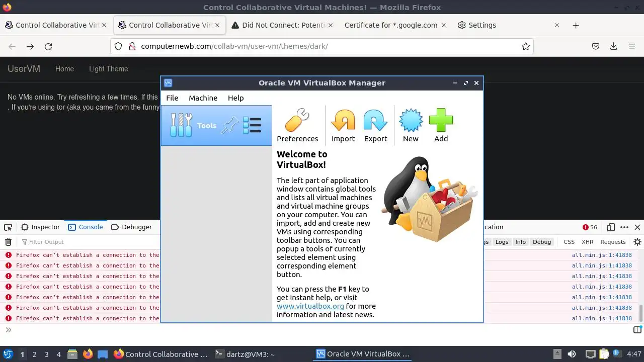Click the Tools pin icon
The width and height of the screenshot is (644, 362).
tap(230, 125)
